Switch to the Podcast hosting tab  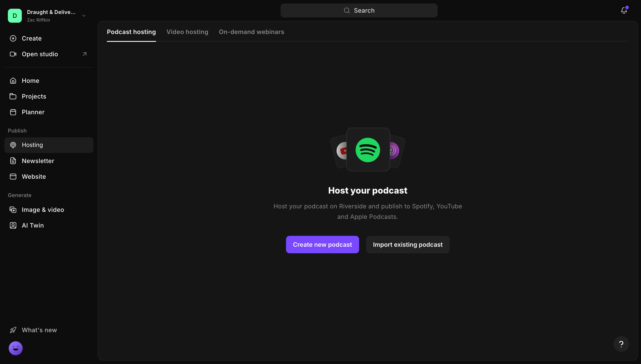(x=131, y=32)
